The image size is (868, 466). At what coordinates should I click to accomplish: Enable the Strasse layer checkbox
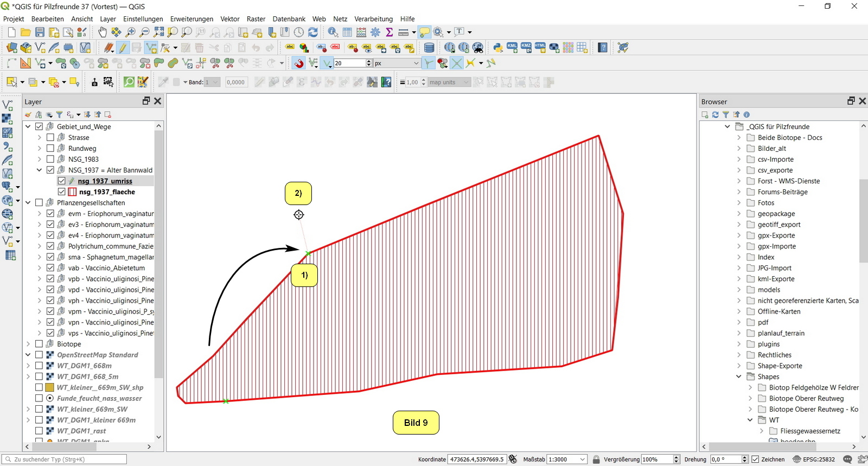click(x=50, y=137)
